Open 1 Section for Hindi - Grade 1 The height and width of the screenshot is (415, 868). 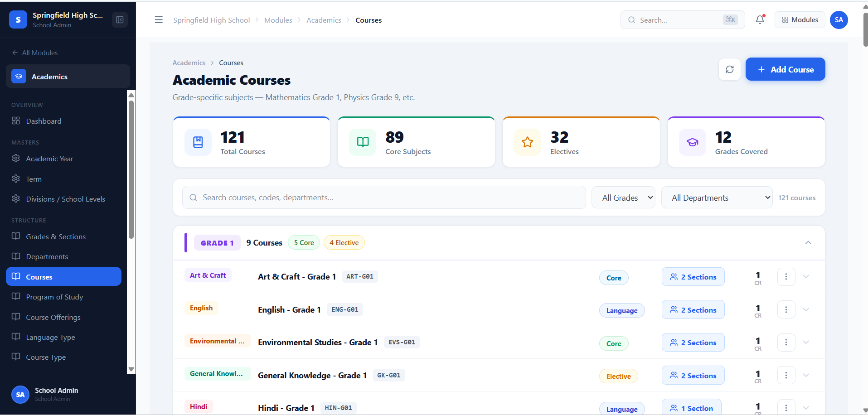pyautogui.click(x=691, y=407)
